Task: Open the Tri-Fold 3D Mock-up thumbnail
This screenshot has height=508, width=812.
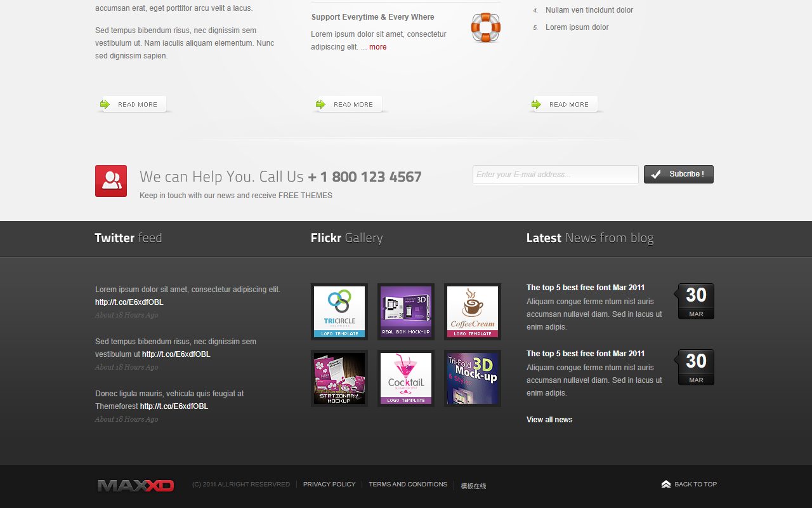Action: (x=473, y=378)
